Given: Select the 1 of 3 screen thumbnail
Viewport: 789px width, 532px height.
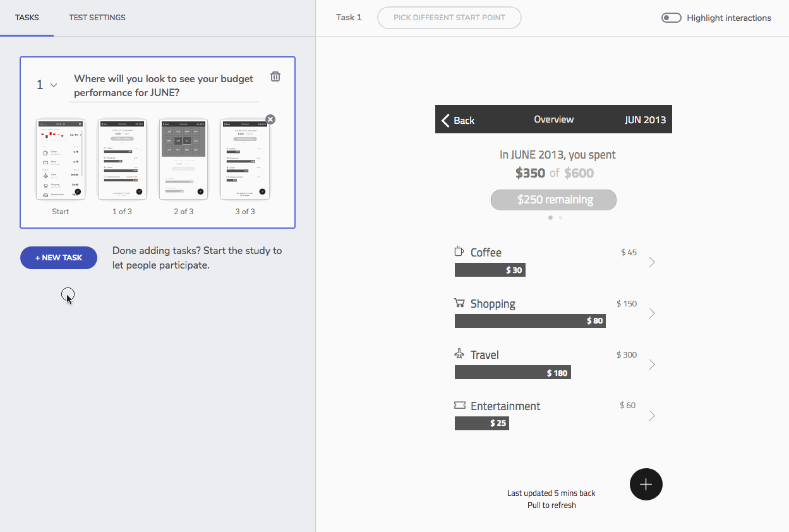Looking at the screenshot, I should point(122,159).
